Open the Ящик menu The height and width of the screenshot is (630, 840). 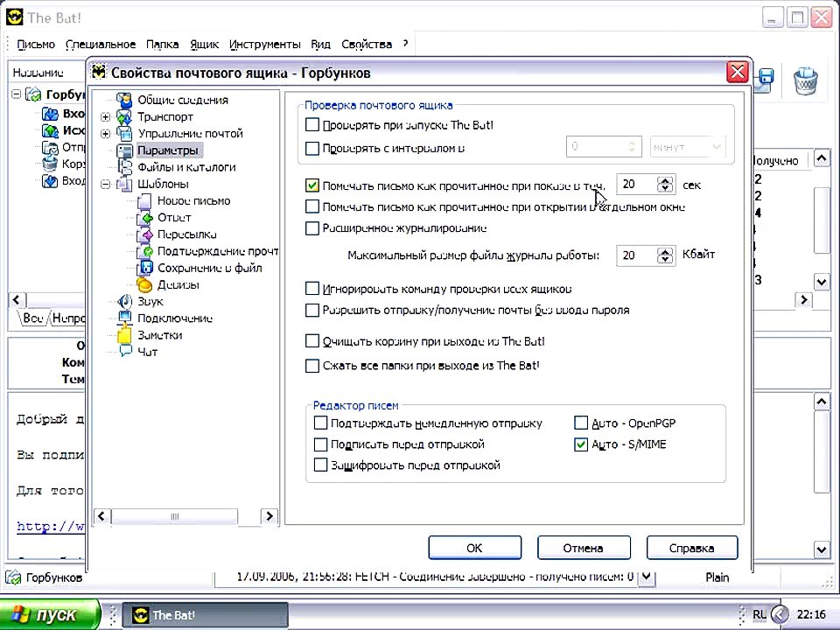pos(204,45)
